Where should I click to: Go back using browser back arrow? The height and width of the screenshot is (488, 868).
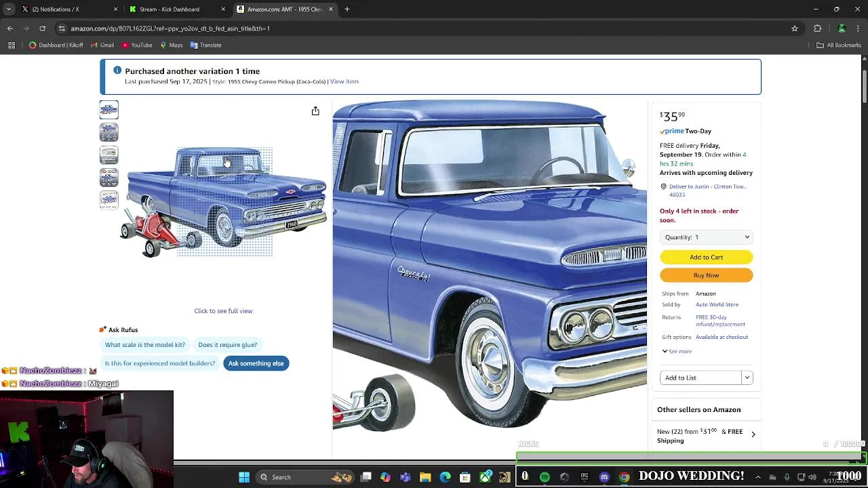(x=10, y=28)
